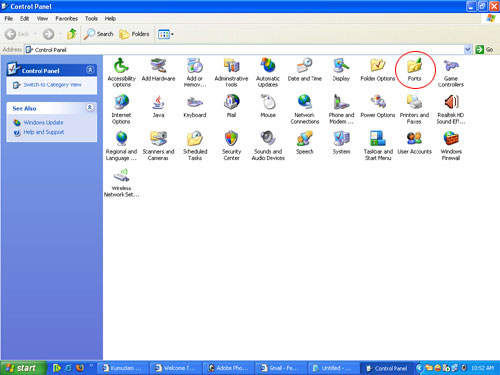500x375 pixels.
Task: Open the Speech settings icon
Action: [x=305, y=143]
